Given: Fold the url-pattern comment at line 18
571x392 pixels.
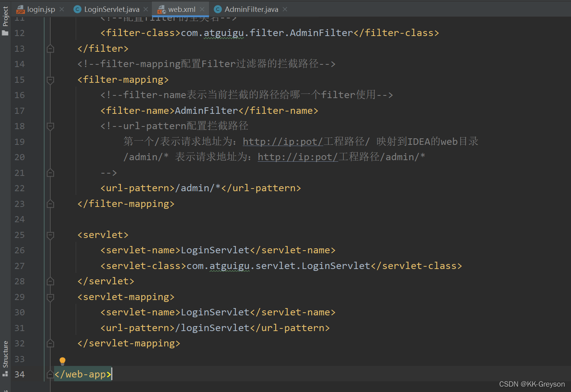Looking at the screenshot, I should (50, 126).
